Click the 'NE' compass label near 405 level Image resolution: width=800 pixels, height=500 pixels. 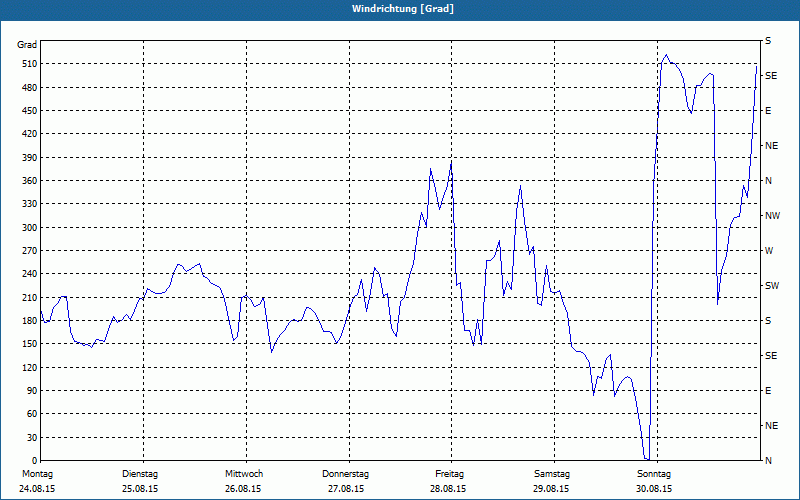tap(772, 146)
